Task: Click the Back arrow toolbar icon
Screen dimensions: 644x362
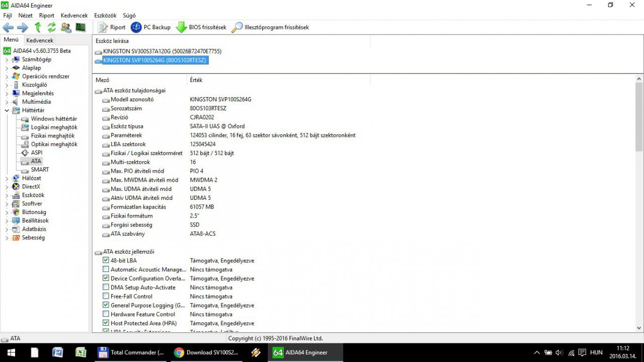Action: 8,27
